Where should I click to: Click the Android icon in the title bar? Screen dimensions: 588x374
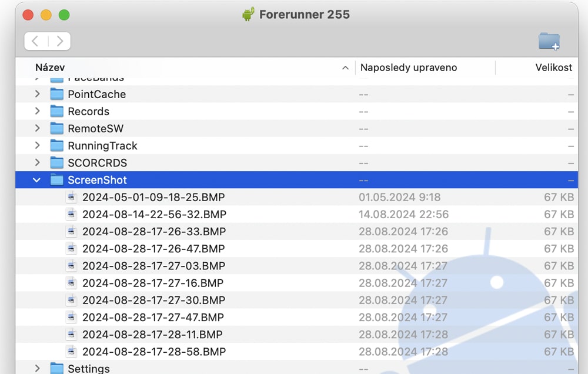tap(248, 14)
